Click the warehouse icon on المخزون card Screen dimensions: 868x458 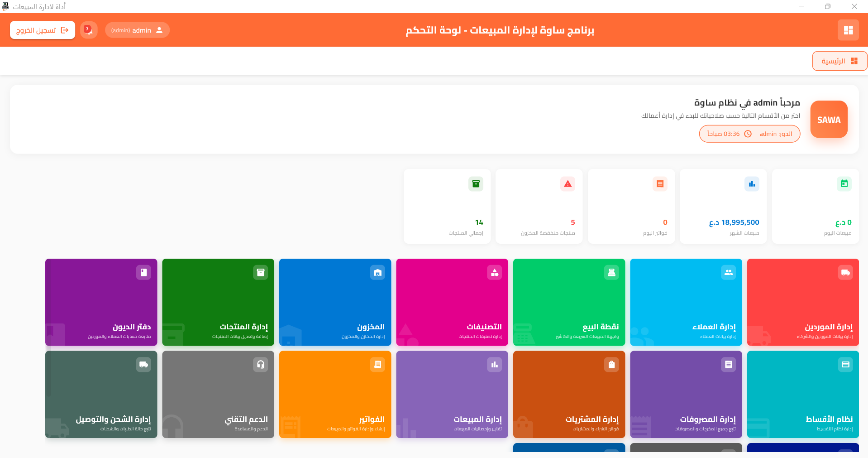377,272
